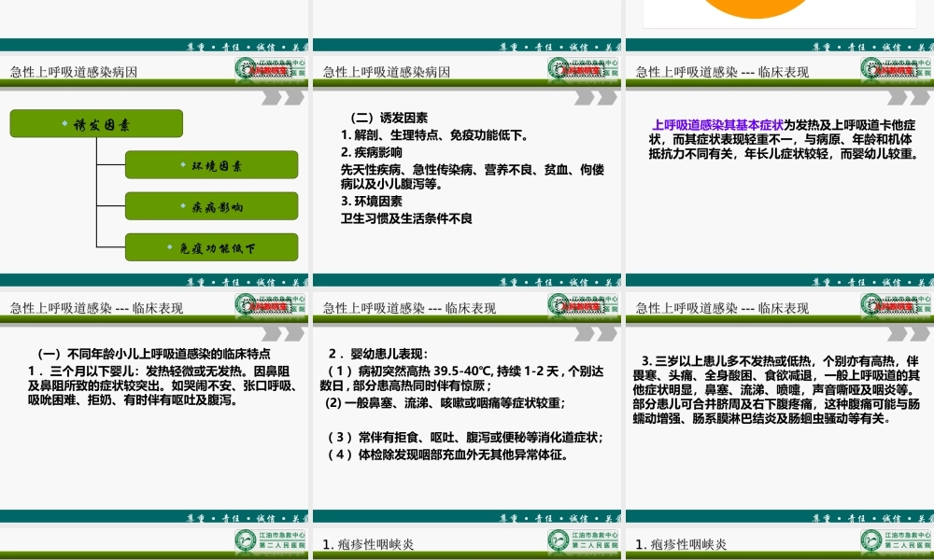Click the hospital badge on 疱疹性咽峡炎 slide

(x=584, y=539)
